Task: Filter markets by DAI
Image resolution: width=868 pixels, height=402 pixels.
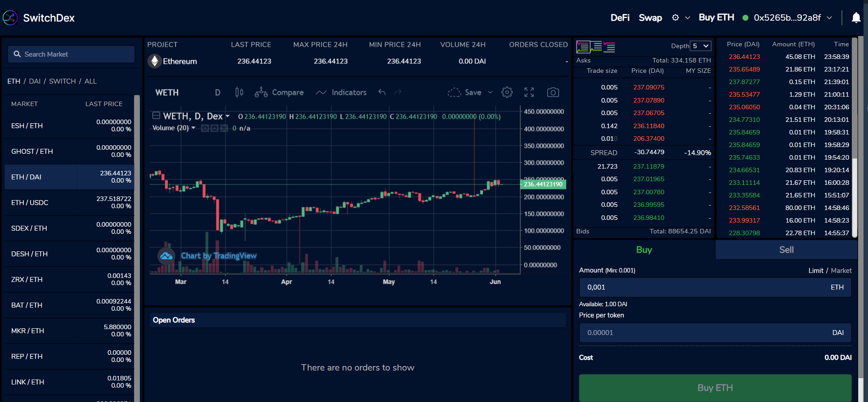Action: [35, 81]
